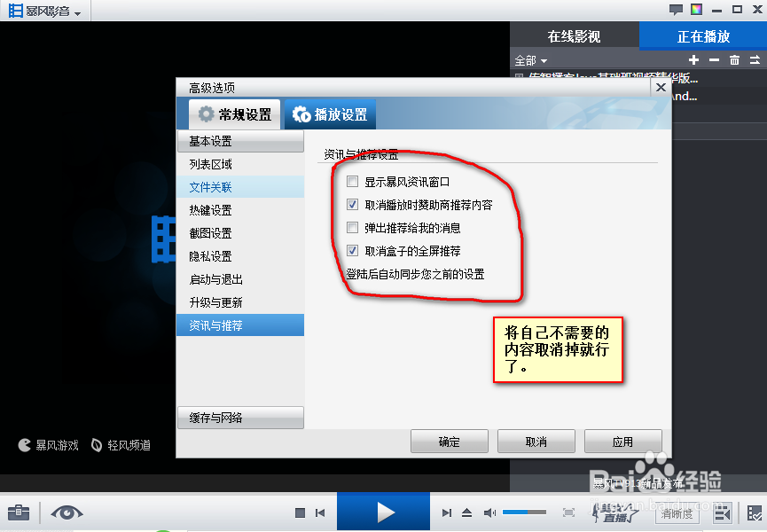The image size is (767, 532).
Task: Select the 播放设置 tab
Action: pos(330,114)
